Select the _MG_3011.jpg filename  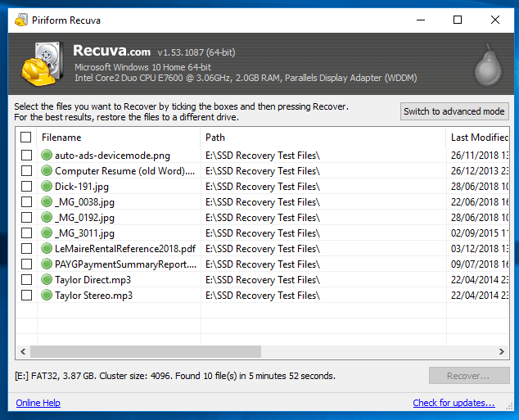[x=84, y=233]
